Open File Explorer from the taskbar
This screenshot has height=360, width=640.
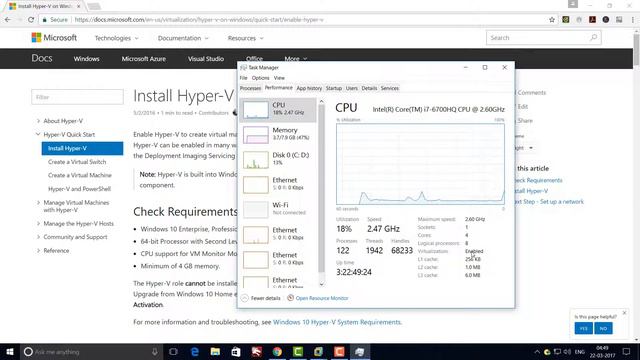click(215, 351)
